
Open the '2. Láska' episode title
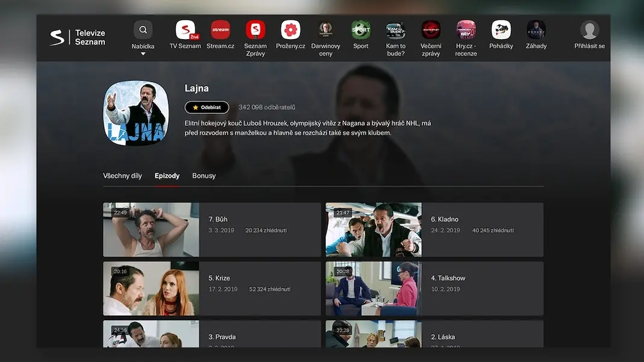click(443, 337)
